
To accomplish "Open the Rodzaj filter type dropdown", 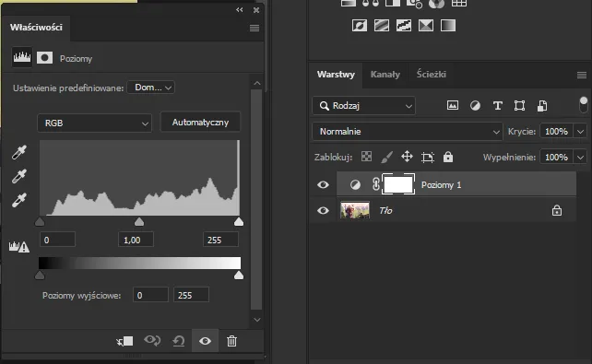I will point(364,106).
